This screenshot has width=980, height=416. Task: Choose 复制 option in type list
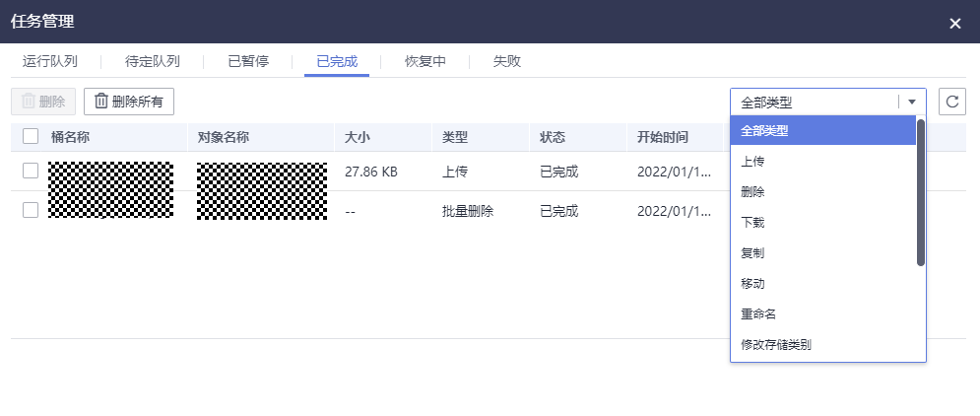(x=823, y=253)
